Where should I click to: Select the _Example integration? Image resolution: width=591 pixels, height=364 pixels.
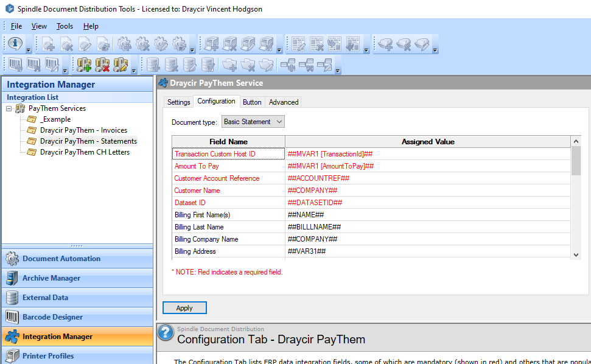point(55,119)
